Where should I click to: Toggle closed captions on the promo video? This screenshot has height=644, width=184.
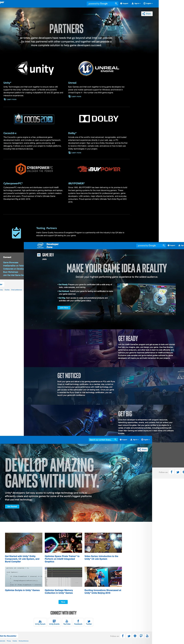point(167,314)
